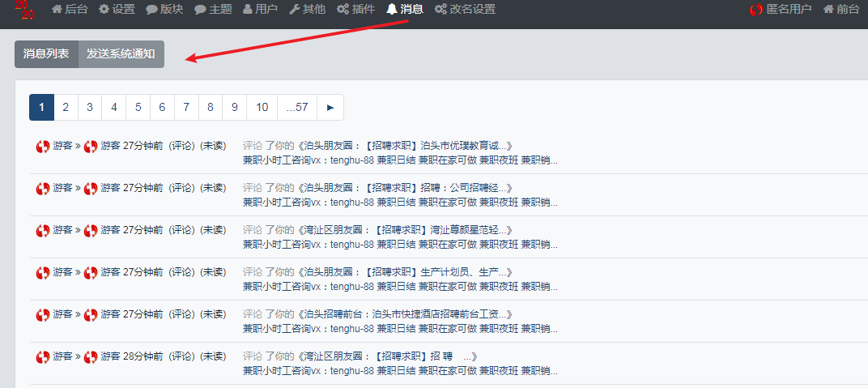Click first avatar in 公司招聘经 message row
Screen dimensions: 868x388
point(43,188)
